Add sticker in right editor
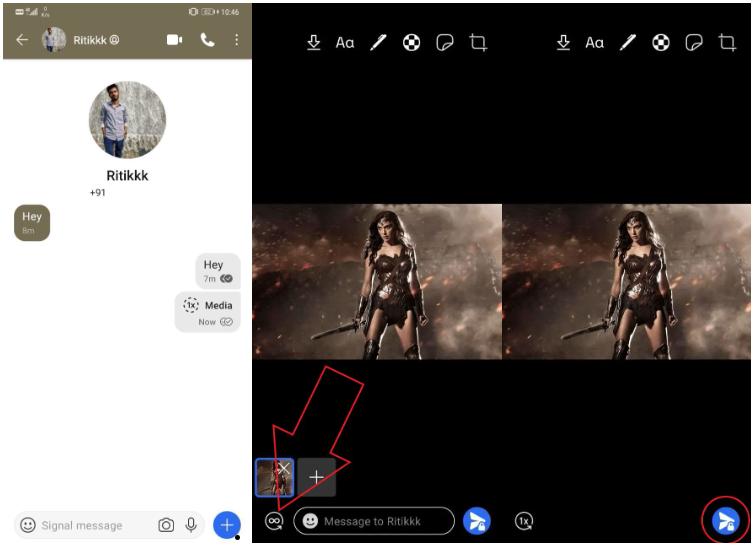 [x=694, y=43]
